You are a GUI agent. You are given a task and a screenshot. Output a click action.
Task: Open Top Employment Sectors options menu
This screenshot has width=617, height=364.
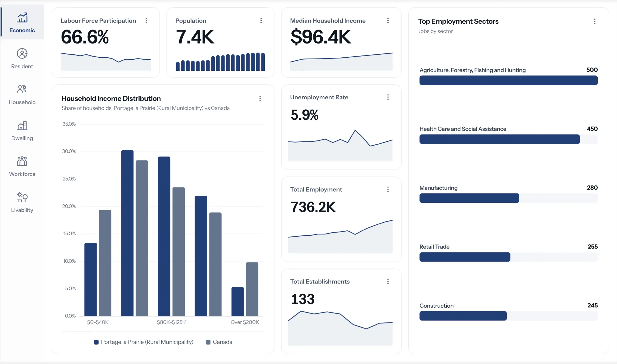595,21
